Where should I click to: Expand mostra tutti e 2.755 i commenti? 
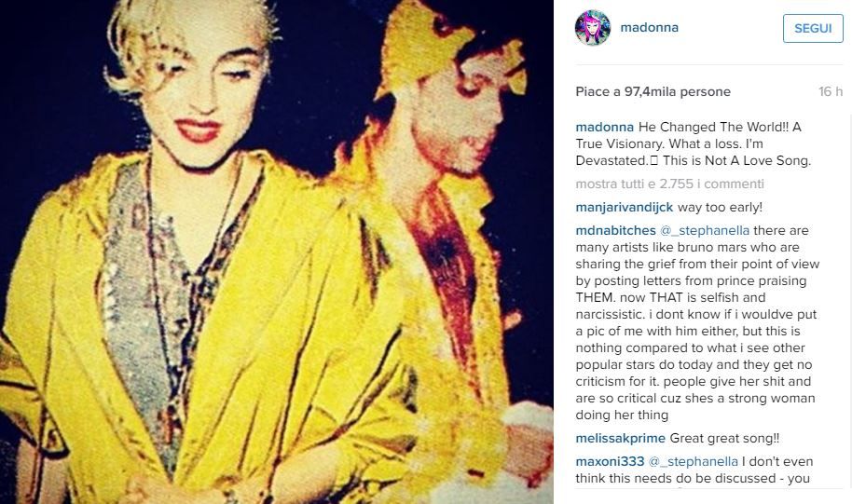[670, 184]
